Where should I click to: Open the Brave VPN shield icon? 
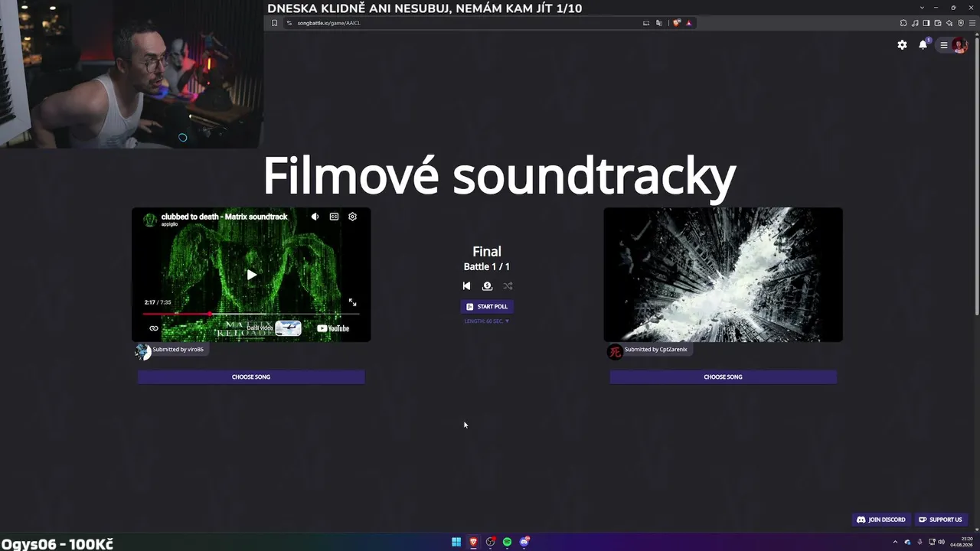[x=961, y=23]
